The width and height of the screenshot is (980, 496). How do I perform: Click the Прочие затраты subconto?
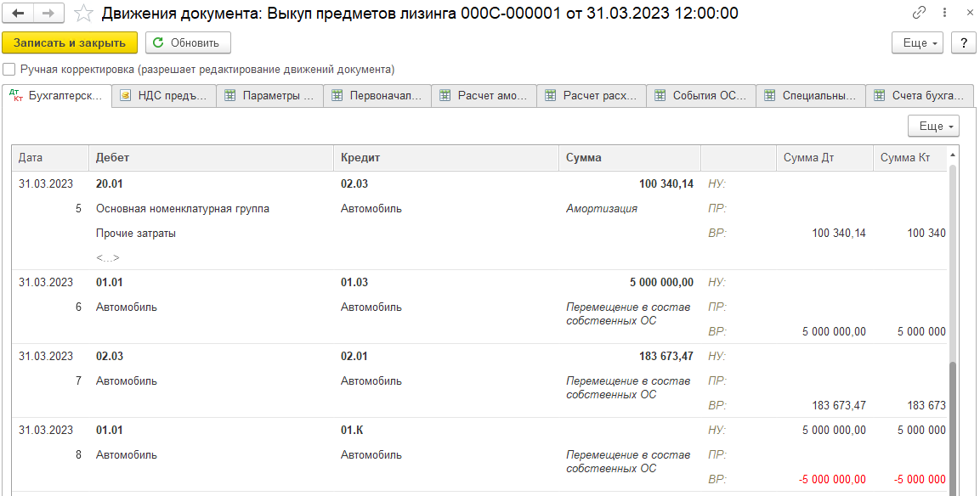(136, 233)
